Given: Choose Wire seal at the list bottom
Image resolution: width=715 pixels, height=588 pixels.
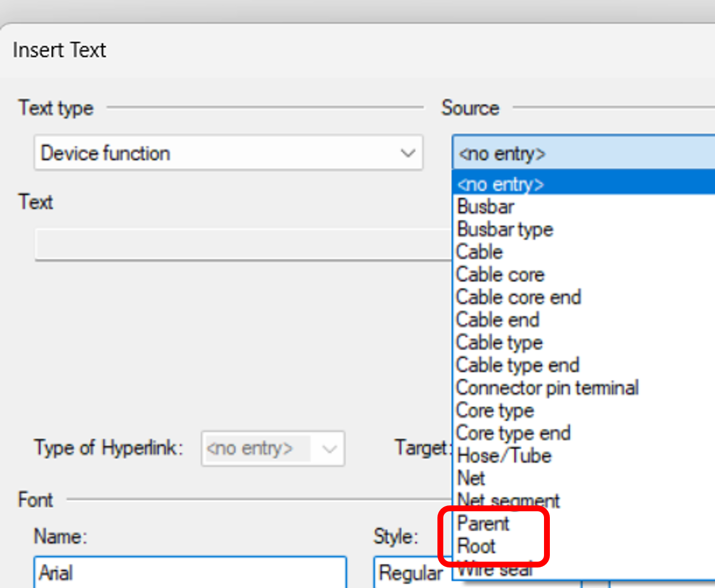Looking at the screenshot, I should point(583,568).
